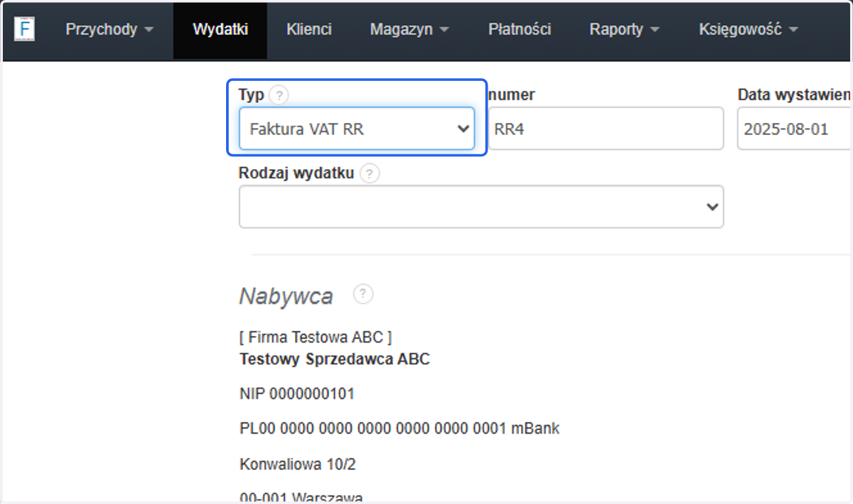This screenshot has height=504, width=853.
Task: Switch to the Wydatki tab
Action: tap(220, 30)
